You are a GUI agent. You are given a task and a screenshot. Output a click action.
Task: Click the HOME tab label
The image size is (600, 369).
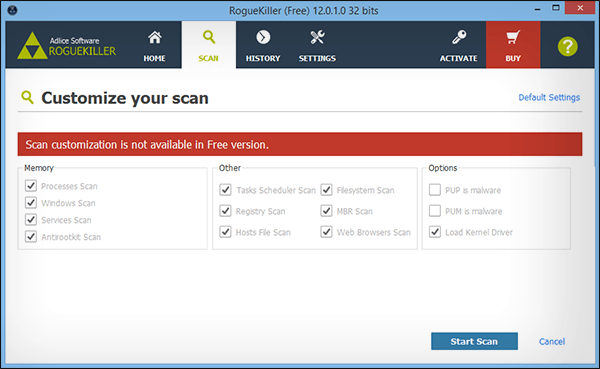click(x=155, y=58)
